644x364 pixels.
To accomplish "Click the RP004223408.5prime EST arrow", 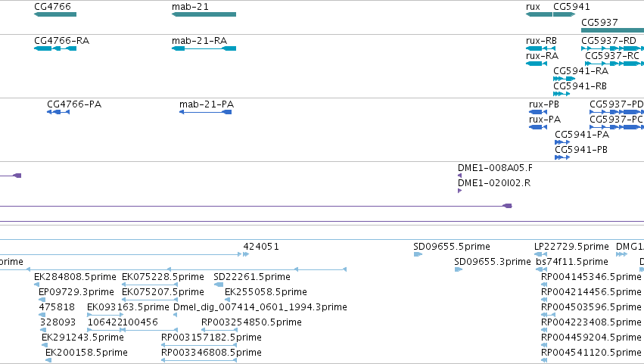I will tap(544, 330).
